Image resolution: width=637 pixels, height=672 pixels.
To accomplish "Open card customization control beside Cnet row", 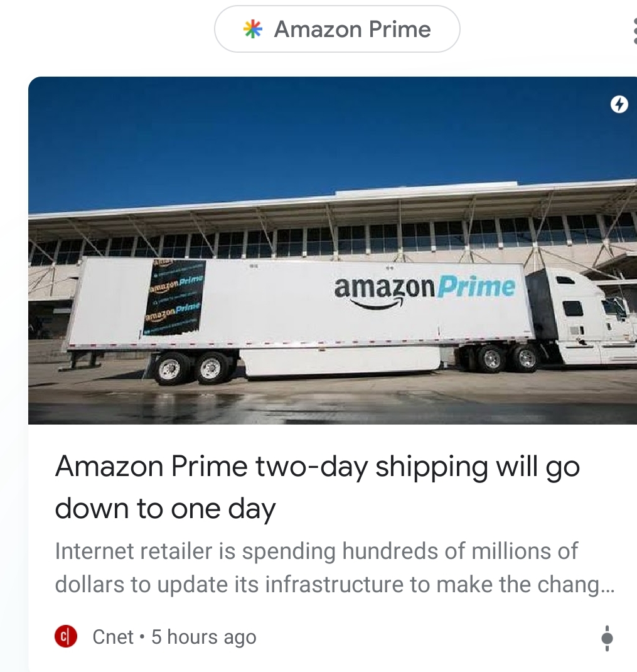I will point(607,638).
